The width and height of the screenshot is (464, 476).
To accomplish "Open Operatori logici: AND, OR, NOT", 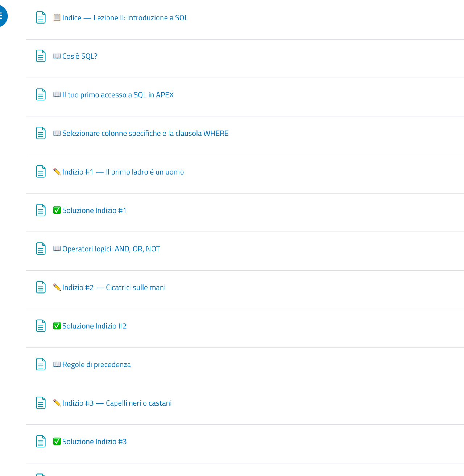I will [107, 249].
